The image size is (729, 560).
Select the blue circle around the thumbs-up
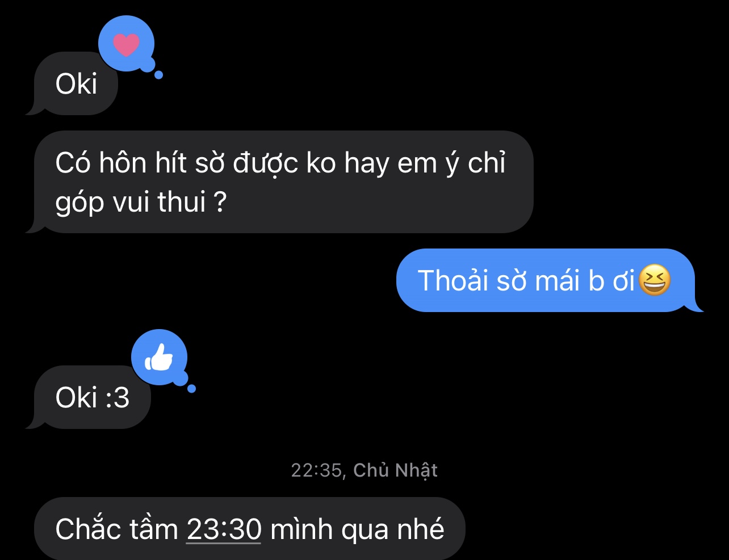pos(159,357)
